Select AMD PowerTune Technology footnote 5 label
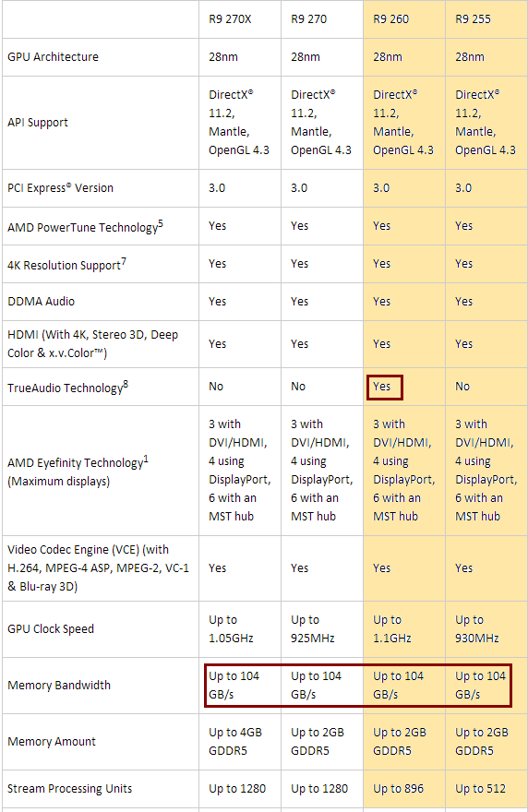Screen dimensions: 528x812 (85, 227)
